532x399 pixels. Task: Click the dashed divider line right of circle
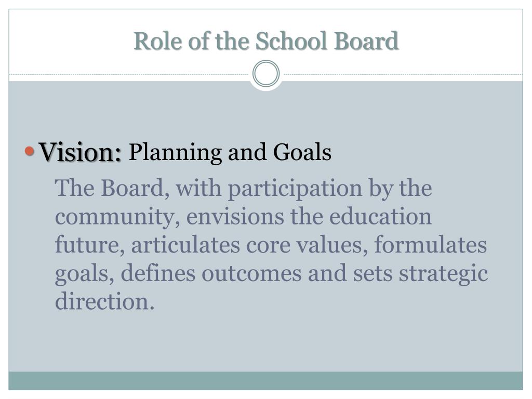[402, 74]
